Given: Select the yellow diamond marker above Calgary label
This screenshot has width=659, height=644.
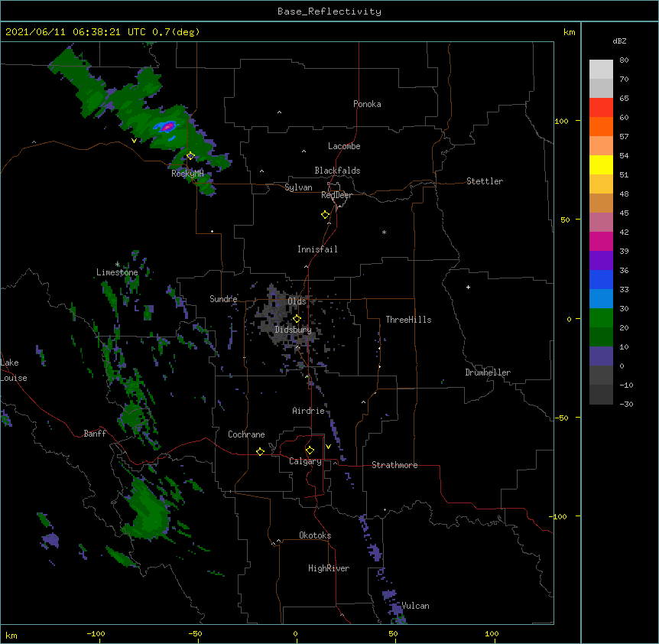Looking at the screenshot, I should pyautogui.click(x=310, y=450).
